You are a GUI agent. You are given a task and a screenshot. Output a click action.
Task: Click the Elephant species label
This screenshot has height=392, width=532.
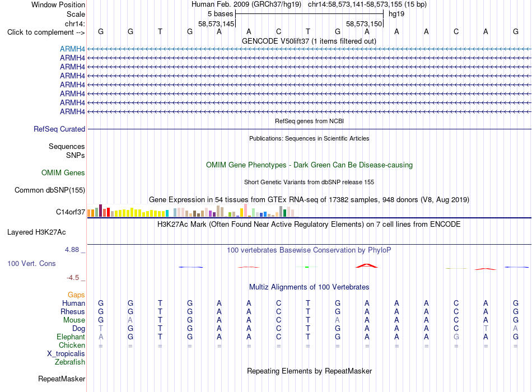tap(71, 337)
